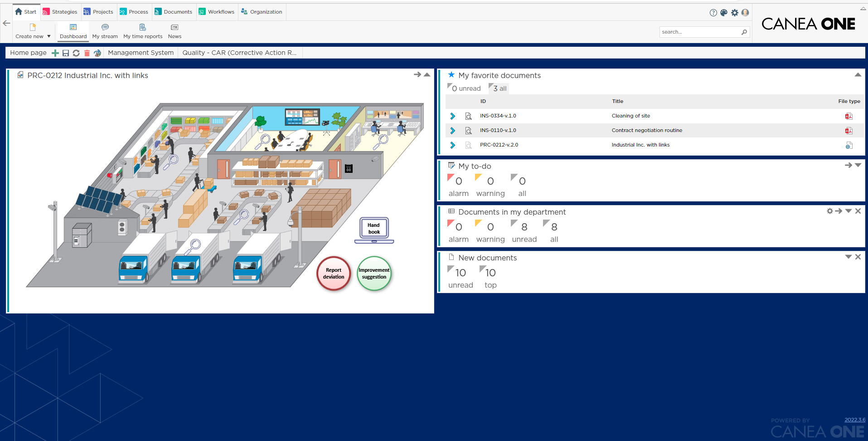Save the dashboard layout with the save icon
Image resolution: width=868 pixels, height=441 pixels.
[x=66, y=53]
